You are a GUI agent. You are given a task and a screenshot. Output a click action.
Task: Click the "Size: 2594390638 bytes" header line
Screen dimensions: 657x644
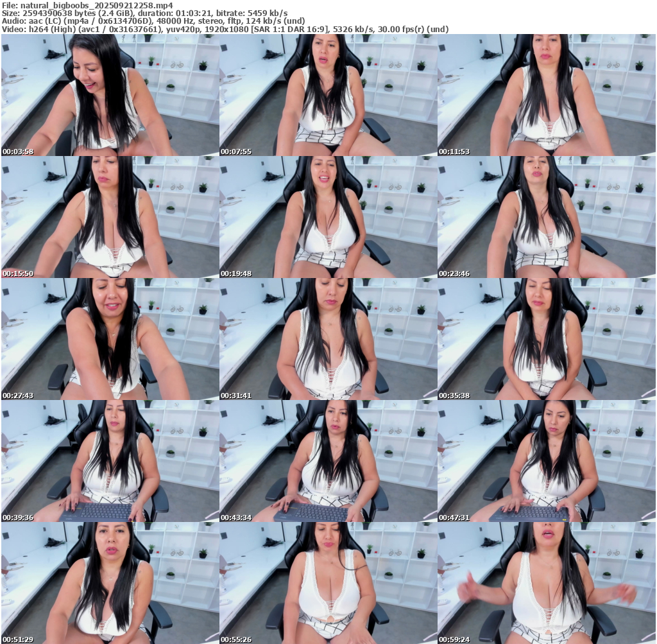click(x=144, y=13)
